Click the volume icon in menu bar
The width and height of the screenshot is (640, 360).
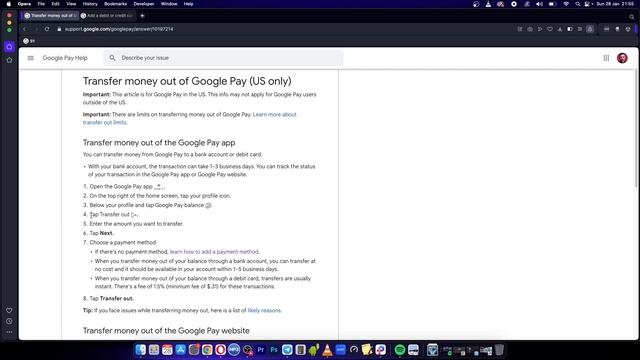point(539,4)
